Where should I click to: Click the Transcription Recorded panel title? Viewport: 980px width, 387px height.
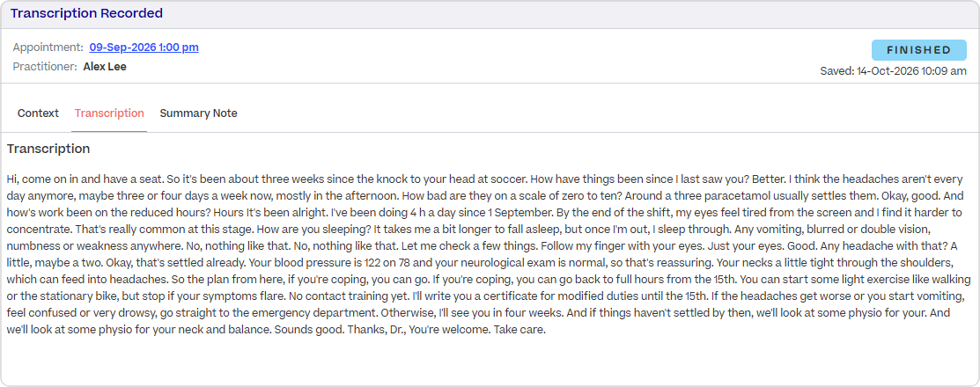click(87, 13)
